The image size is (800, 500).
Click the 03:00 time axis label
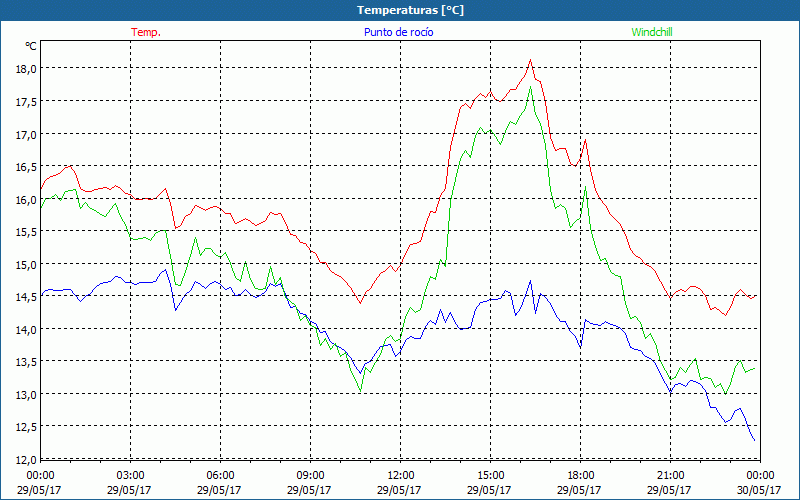click(x=130, y=476)
